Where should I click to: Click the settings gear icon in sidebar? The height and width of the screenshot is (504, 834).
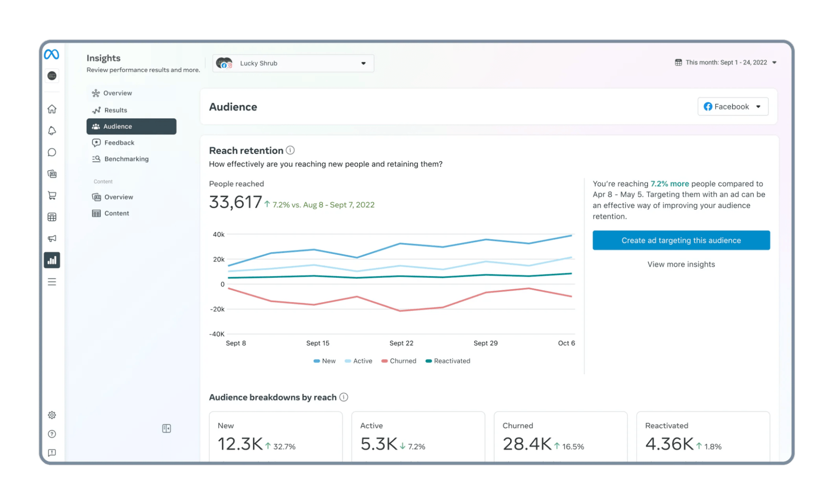52,415
